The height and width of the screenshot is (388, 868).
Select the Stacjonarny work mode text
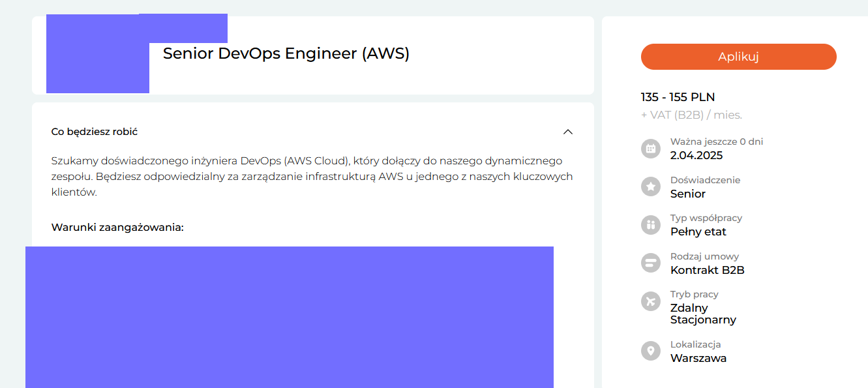point(703,320)
